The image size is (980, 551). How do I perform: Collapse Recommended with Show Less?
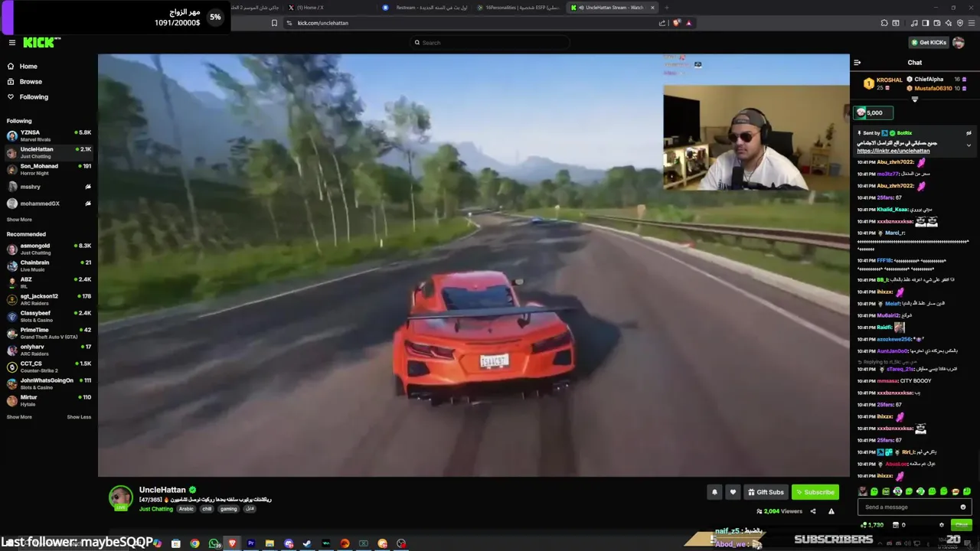[79, 417]
